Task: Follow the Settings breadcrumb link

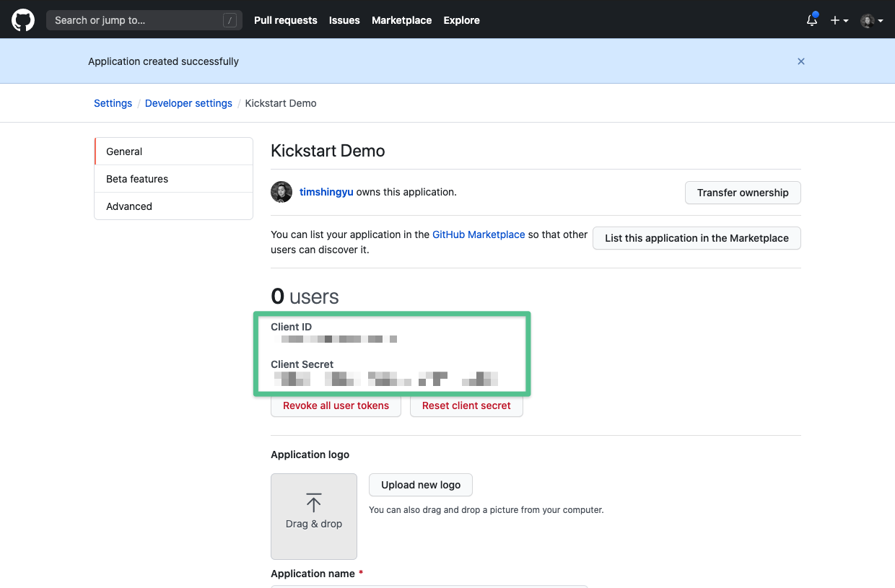Action: (113, 103)
